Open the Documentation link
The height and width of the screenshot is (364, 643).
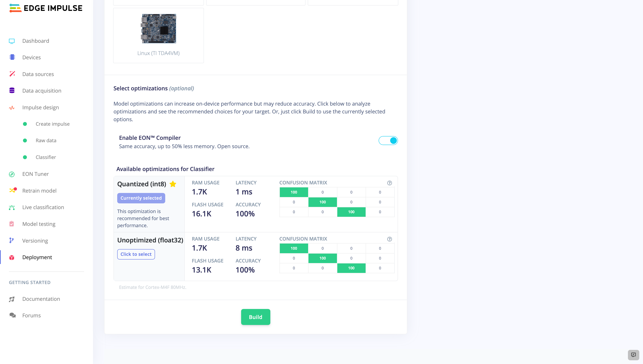41,299
